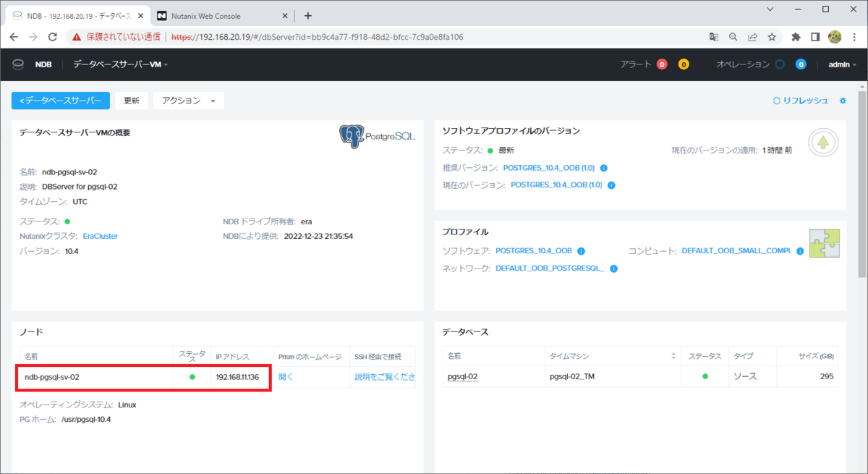
Task: Click green status dot of pgsql-02
Action: click(705, 376)
